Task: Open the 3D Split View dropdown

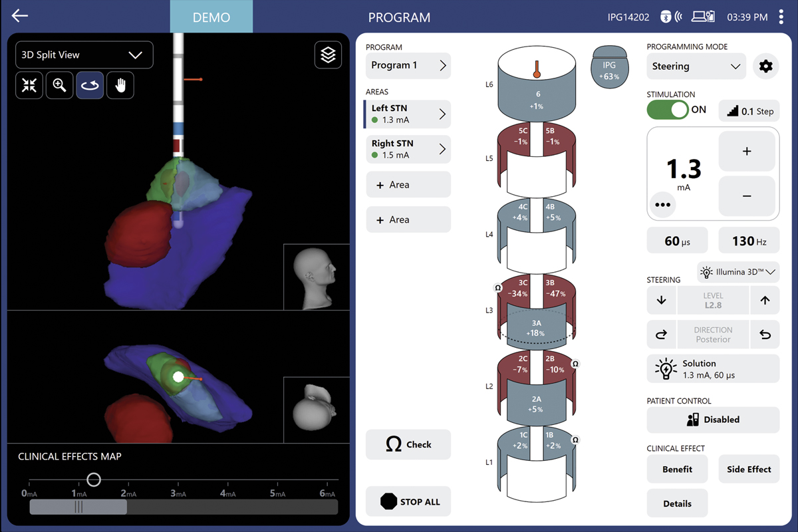Action: coord(84,55)
